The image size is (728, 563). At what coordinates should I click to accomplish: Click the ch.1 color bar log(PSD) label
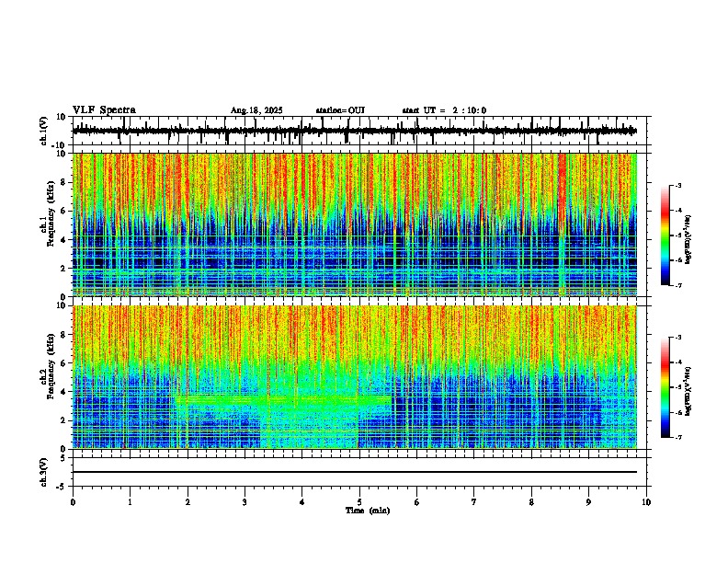coord(688,239)
